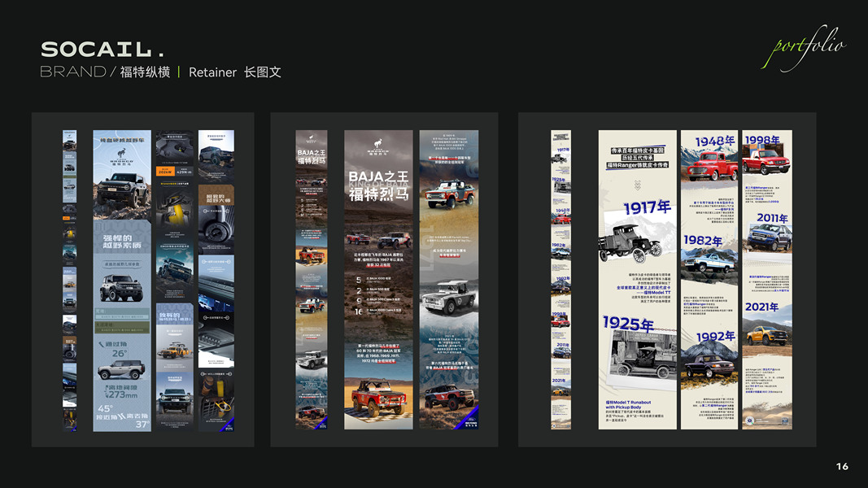This screenshot has width=868, height=488.
Task: Click the '1992年' heading
Action: (715, 337)
